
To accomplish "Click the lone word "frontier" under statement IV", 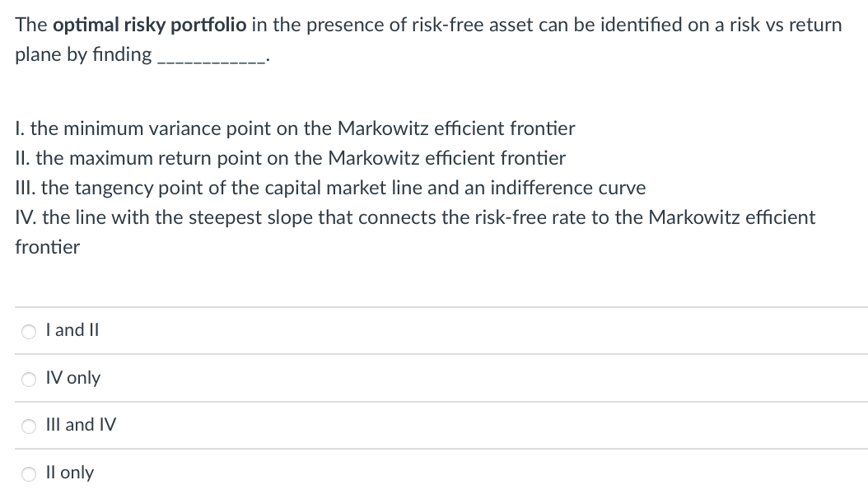I will tap(47, 247).
